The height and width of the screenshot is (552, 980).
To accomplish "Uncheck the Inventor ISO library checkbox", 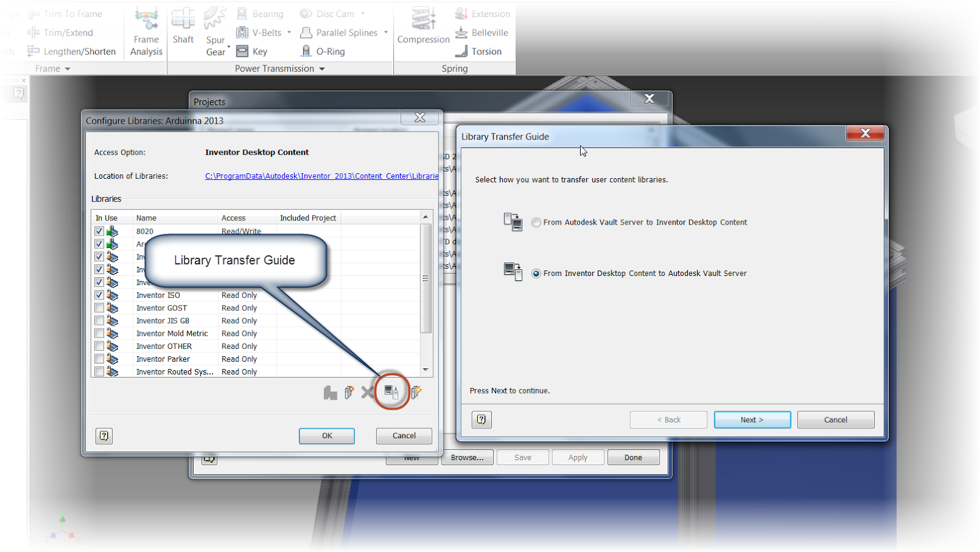I will tap(99, 295).
